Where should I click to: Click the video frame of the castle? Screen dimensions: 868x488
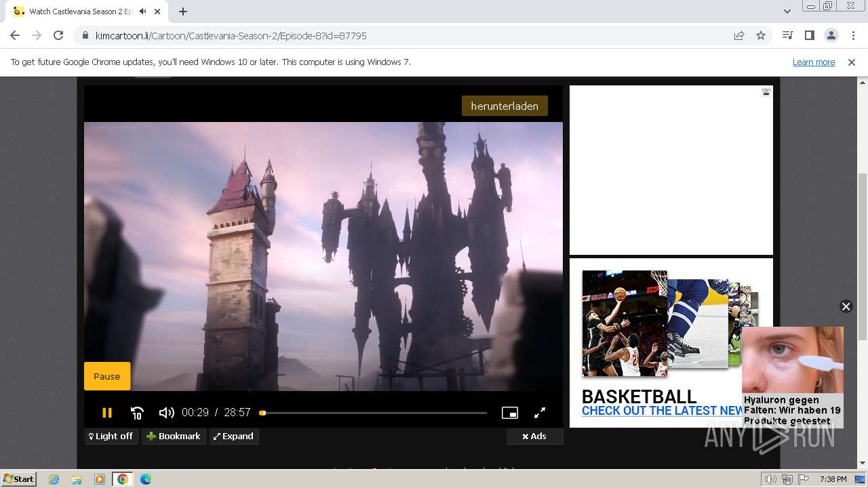click(x=323, y=256)
